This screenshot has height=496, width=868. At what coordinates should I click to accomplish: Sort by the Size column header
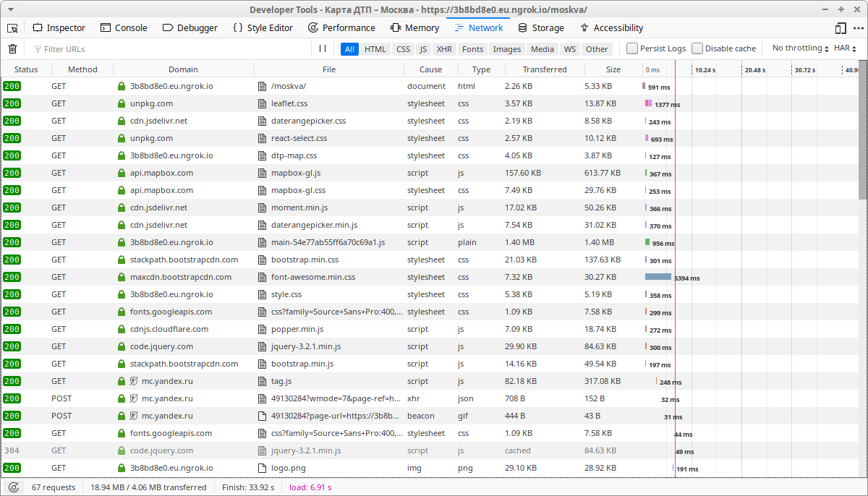coord(613,69)
